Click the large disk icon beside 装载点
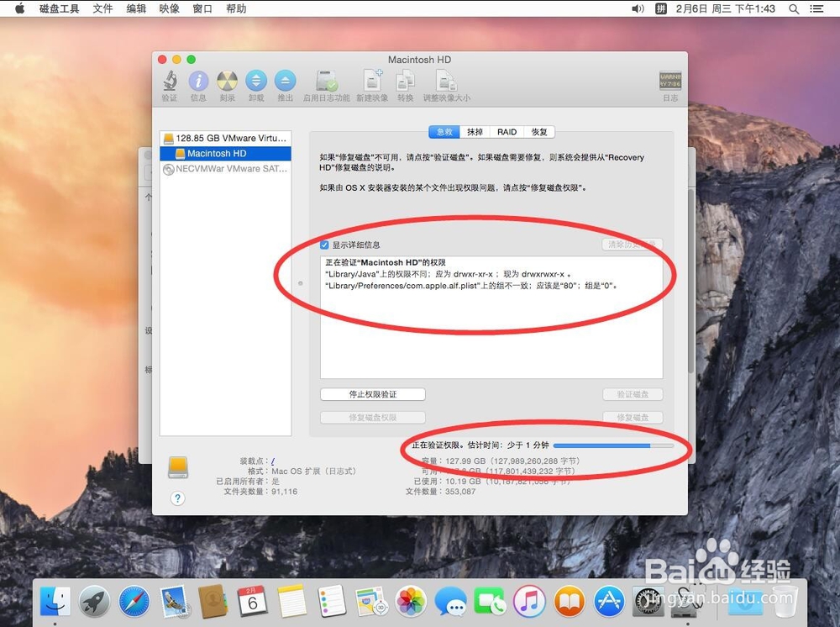The width and height of the screenshot is (840, 627). click(x=178, y=467)
